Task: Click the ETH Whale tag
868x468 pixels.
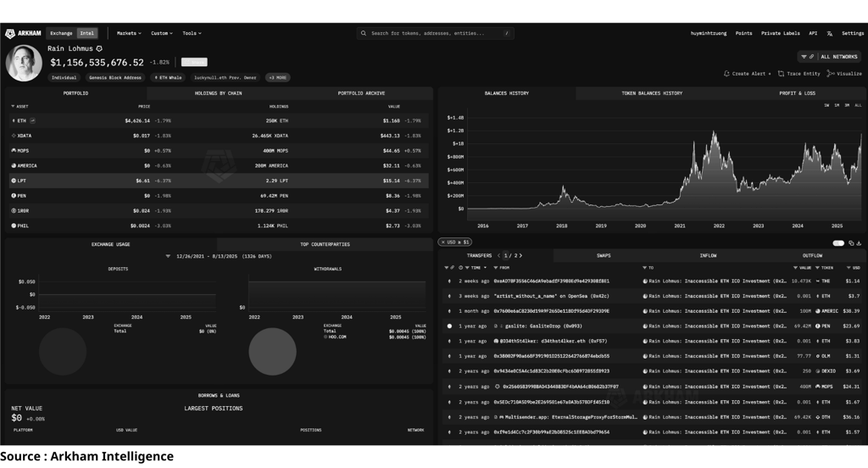Action: coord(168,77)
